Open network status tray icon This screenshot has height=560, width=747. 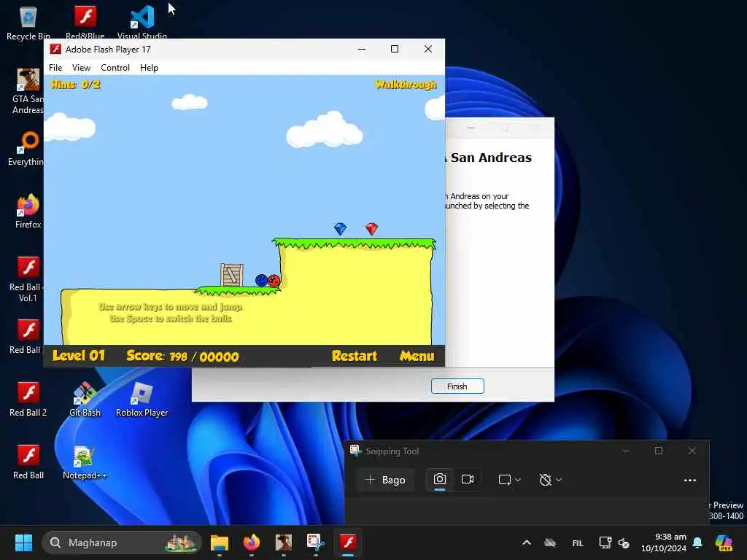[x=605, y=542]
